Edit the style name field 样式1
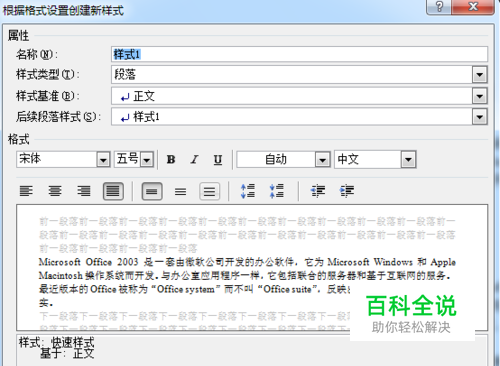The width and height of the screenshot is (500, 366). point(299,54)
